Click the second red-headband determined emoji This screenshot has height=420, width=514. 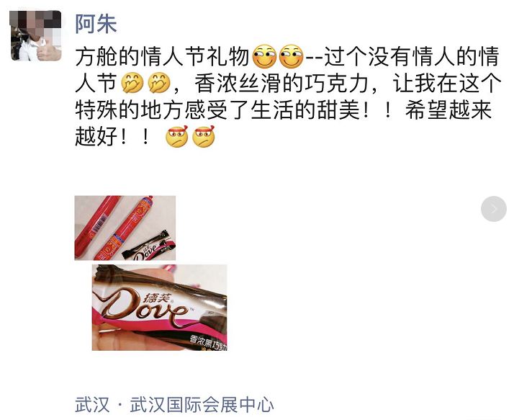(x=204, y=136)
